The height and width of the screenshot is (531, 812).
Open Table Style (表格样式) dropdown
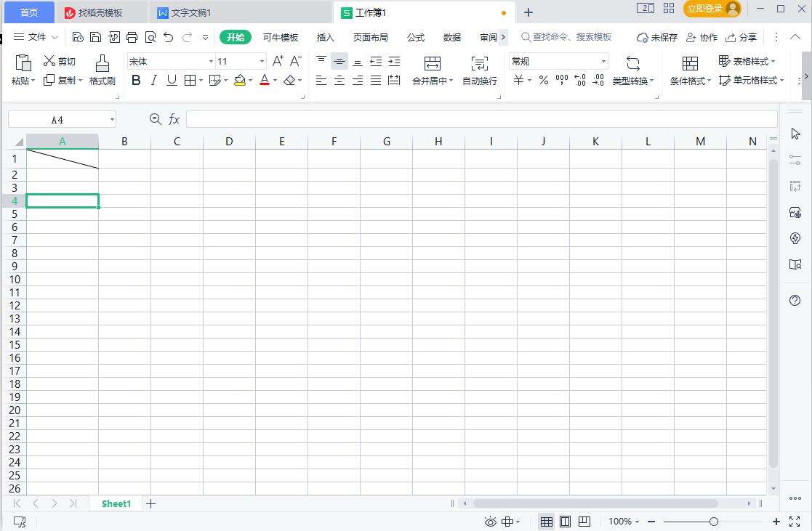point(747,61)
